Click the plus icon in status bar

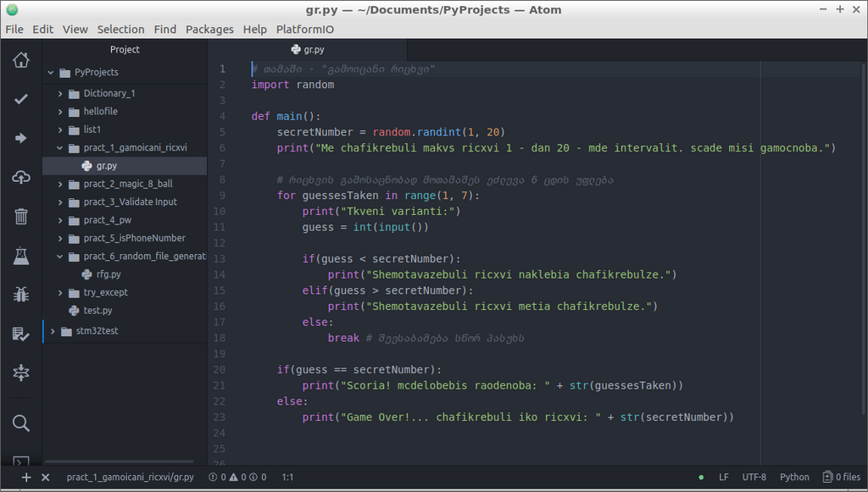point(26,477)
